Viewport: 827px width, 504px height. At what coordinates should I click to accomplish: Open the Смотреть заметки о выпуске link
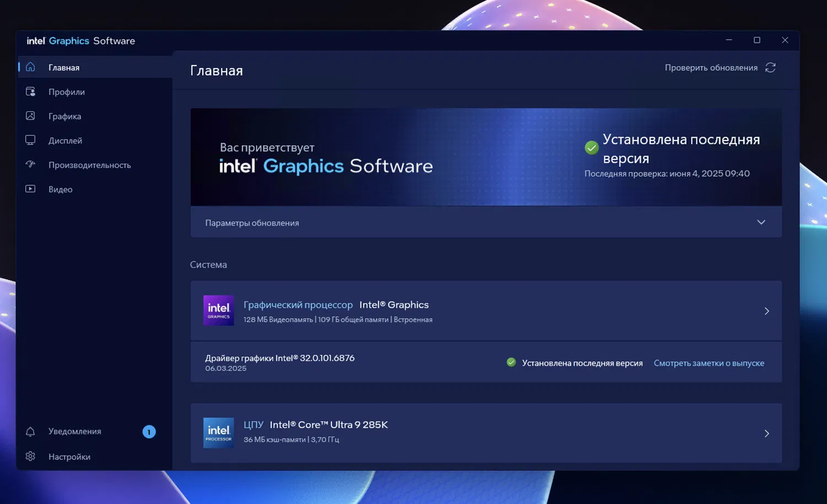[x=709, y=363]
